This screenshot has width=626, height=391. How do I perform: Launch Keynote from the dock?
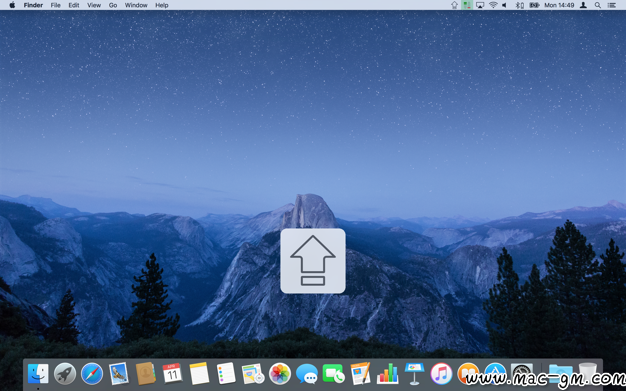[x=414, y=374]
